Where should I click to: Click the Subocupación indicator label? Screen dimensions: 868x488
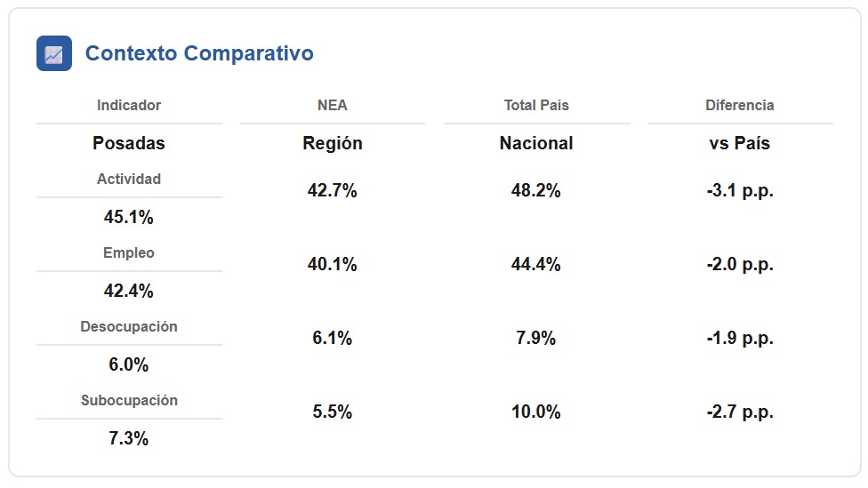(129, 400)
